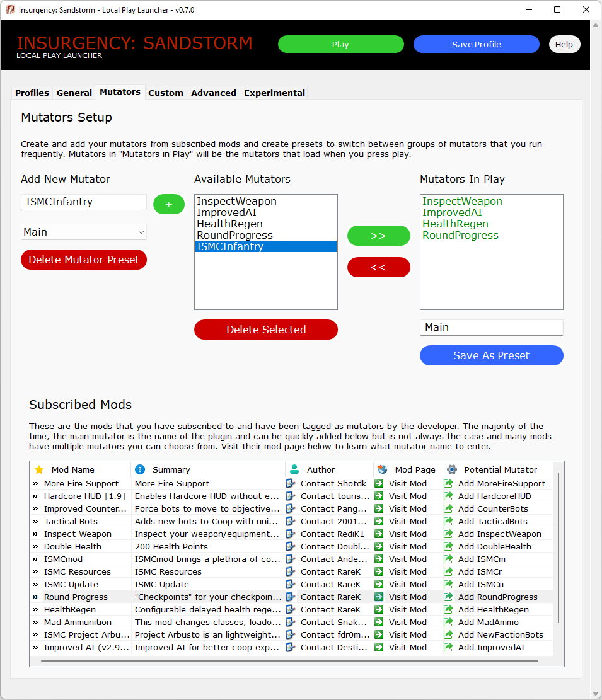Switch to the Profiles tab
The width and height of the screenshot is (602, 700).
click(32, 93)
